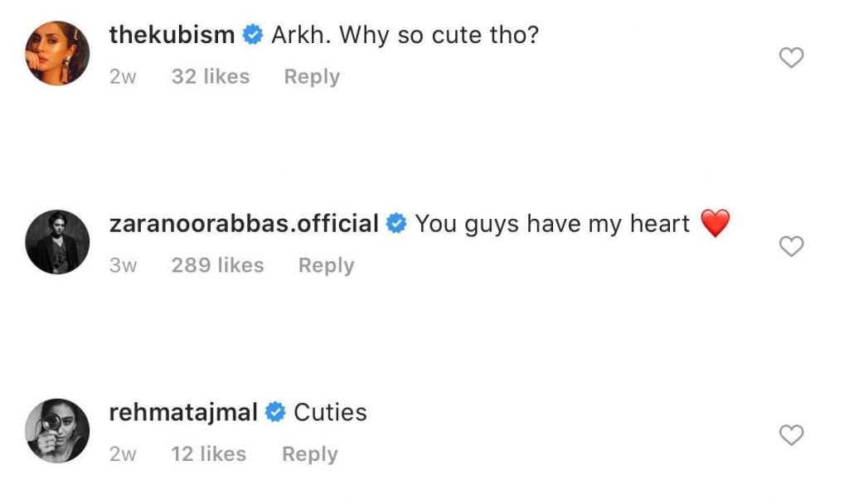View the 289 likes list
Screen dimensions: 849x504
217,265
